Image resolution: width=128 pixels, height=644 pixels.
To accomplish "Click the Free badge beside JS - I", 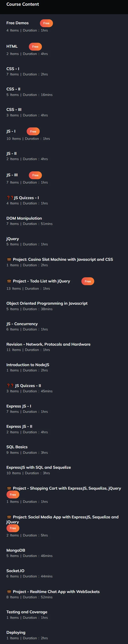I will click(33, 132).
